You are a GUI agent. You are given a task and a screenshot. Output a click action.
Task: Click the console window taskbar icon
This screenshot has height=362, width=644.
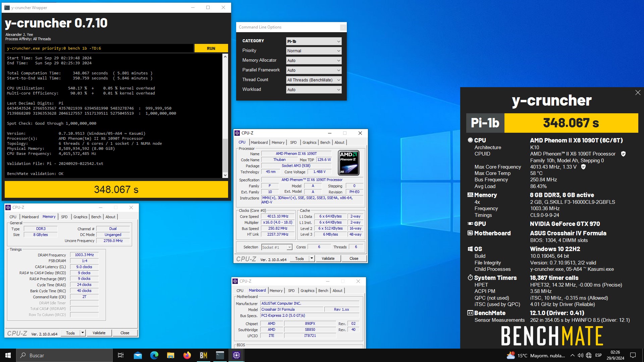pyautogui.click(x=220, y=355)
